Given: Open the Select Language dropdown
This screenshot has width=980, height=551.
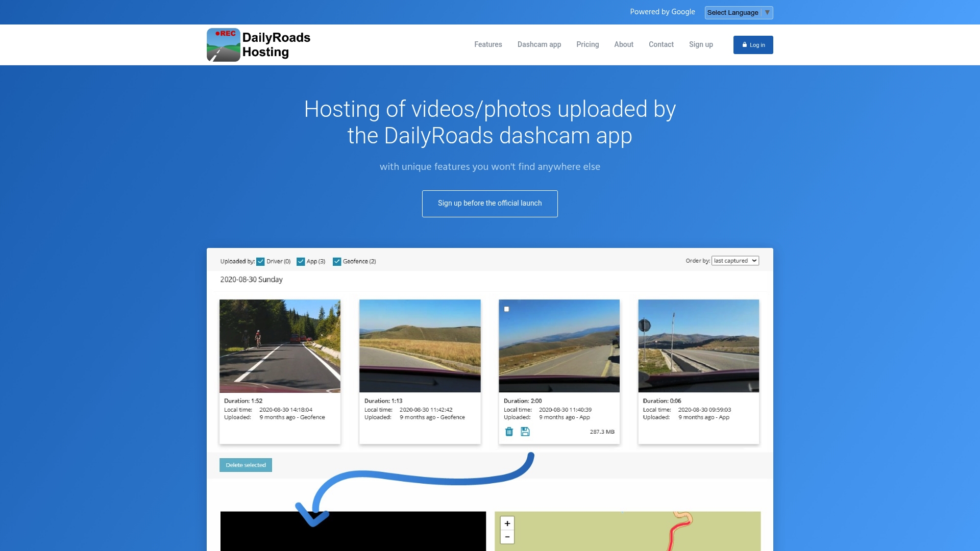Looking at the screenshot, I should point(739,13).
